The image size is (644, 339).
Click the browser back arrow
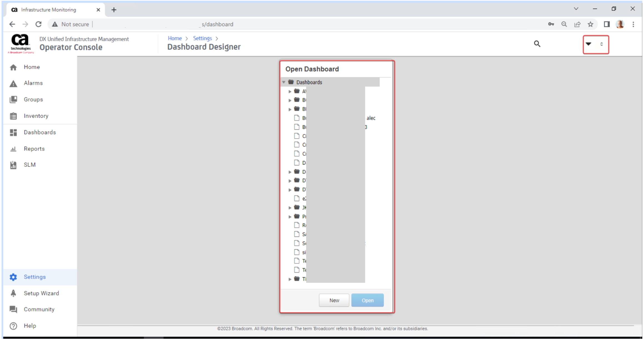[x=12, y=24]
